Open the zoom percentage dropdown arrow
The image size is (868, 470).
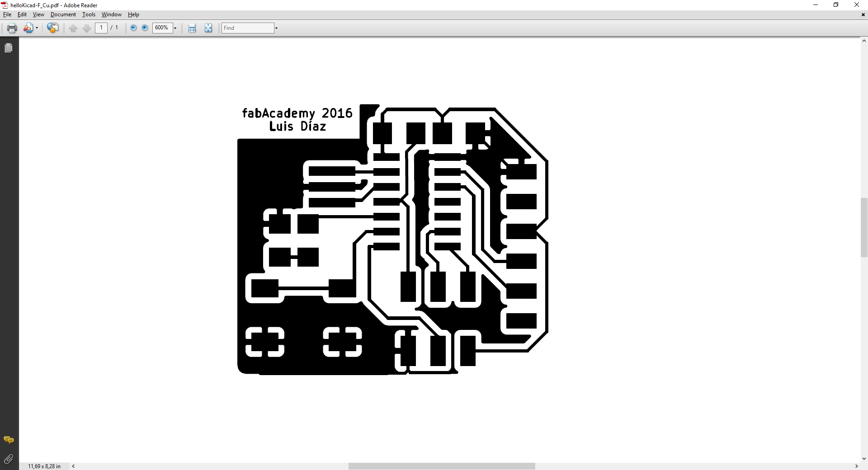tap(175, 28)
